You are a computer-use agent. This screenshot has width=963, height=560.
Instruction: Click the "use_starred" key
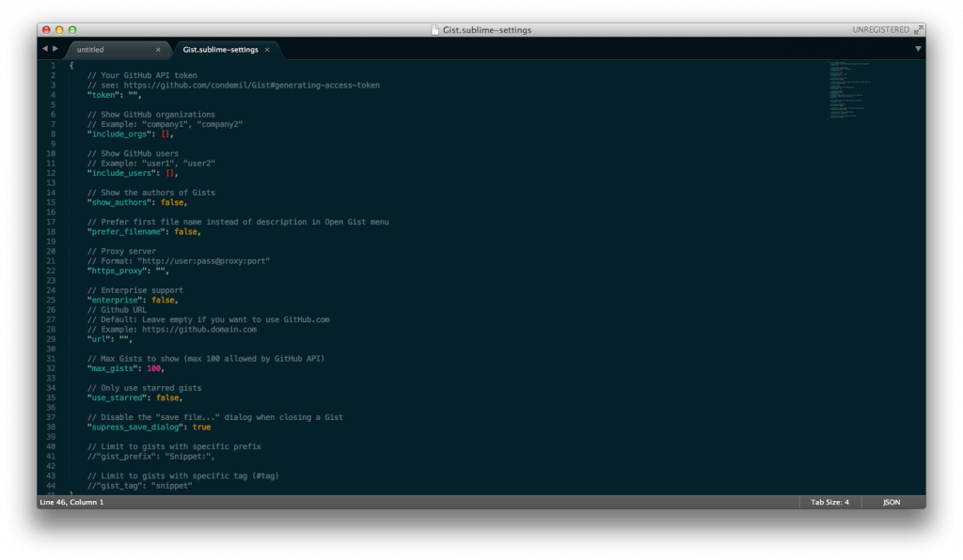point(117,398)
